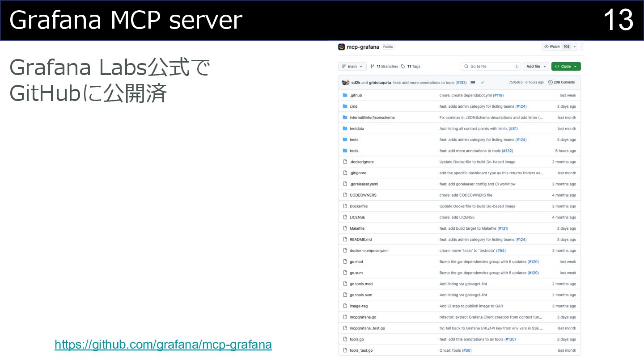Click the sd2k author name
Screen dimensions: 644x362
pos(356,82)
